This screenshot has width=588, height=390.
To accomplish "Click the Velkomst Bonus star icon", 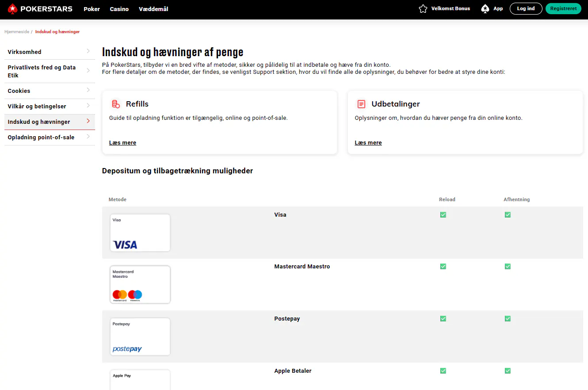I will click(423, 9).
